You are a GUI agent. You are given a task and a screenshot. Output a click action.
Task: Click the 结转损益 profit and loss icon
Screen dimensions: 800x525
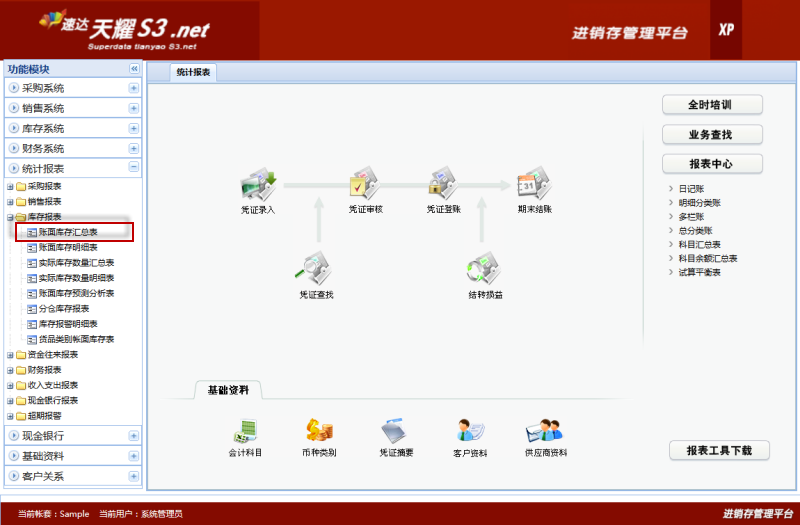pos(485,270)
